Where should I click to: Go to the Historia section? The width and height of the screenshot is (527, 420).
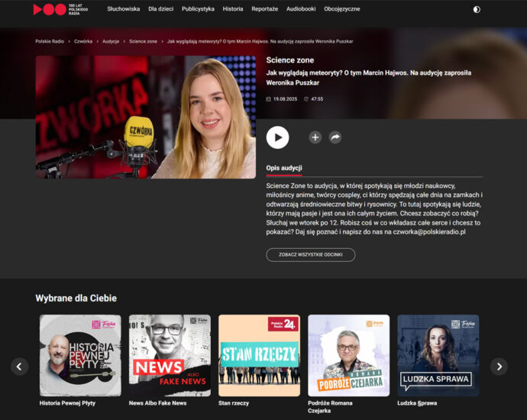click(x=233, y=9)
